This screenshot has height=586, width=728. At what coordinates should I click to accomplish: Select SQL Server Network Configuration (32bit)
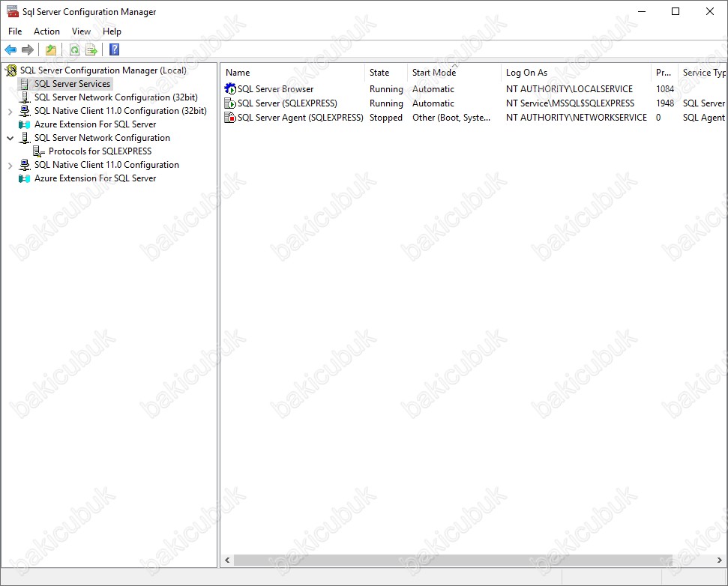[x=116, y=97]
